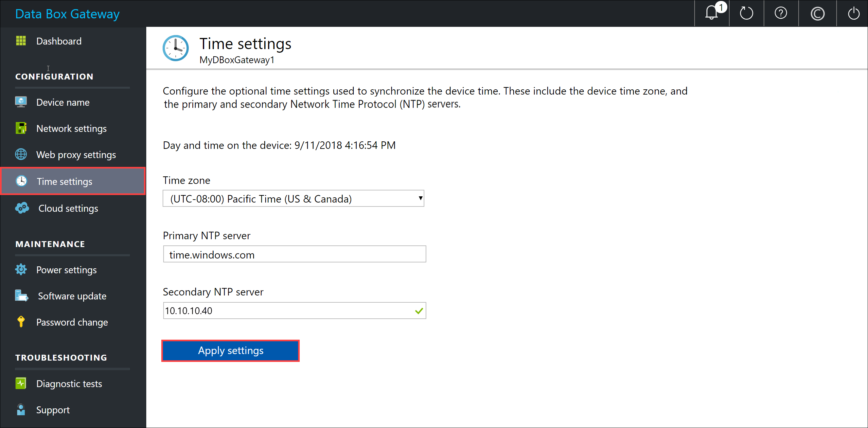Screen dimensions: 868x428
Task: Select Pacific Time zone option
Action: pyautogui.click(x=293, y=199)
